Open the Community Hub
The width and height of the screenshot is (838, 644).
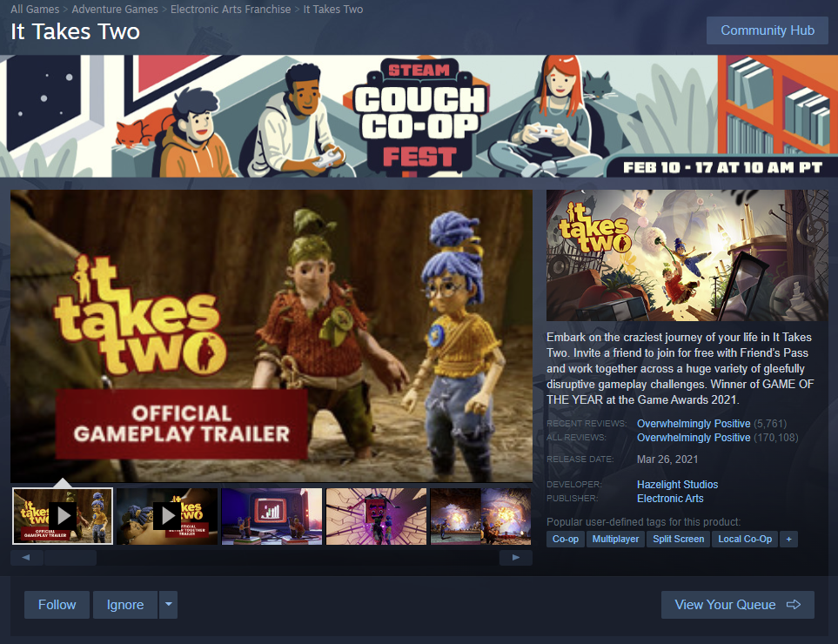pos(767,30)
